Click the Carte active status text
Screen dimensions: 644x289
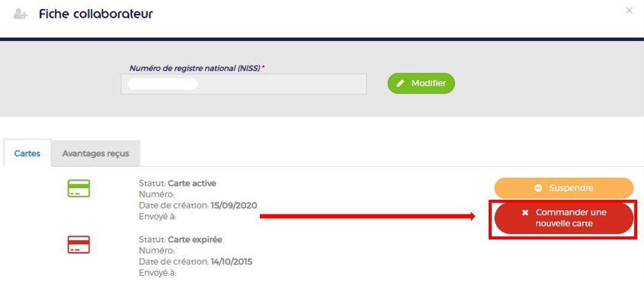[192, 183]
